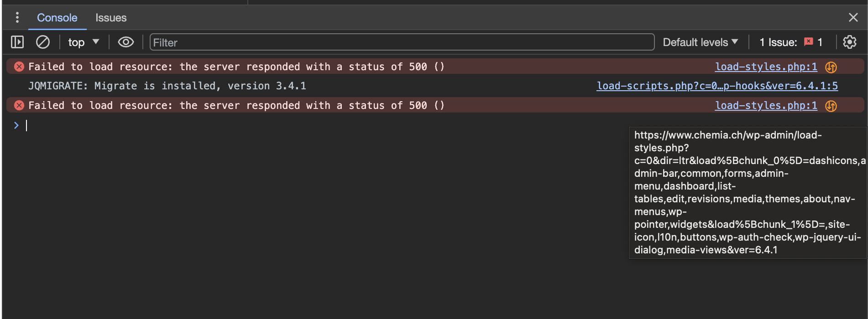Image resolution: width=868 pixels, height=319 pixels.
Task: Switch to the Issues tab
Action: point(111,18)
